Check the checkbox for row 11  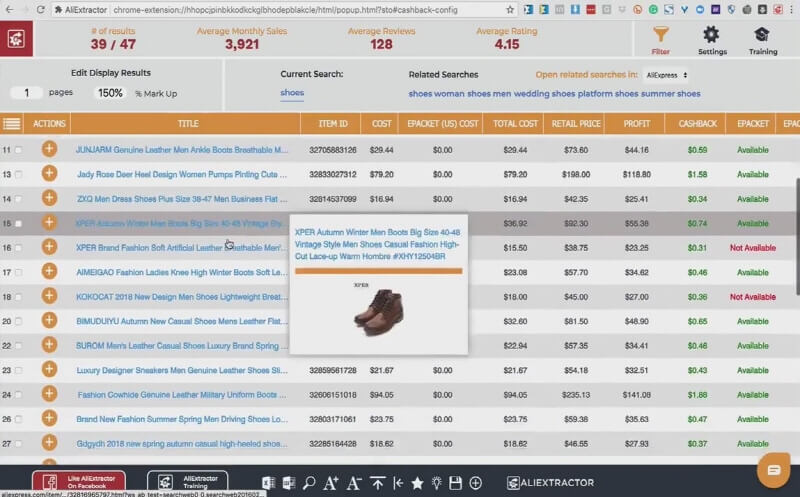(x=18, y=150)
